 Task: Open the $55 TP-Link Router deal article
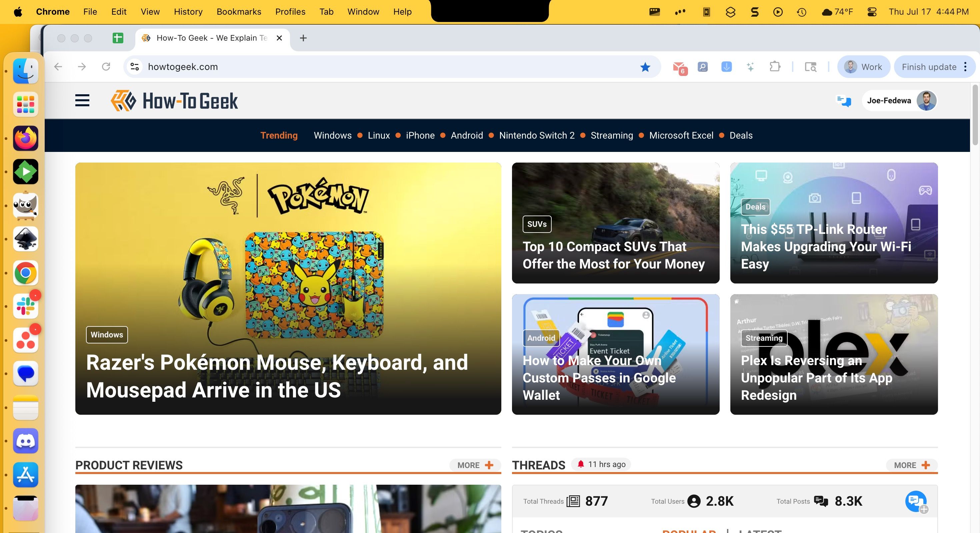(x=826, y=247)
